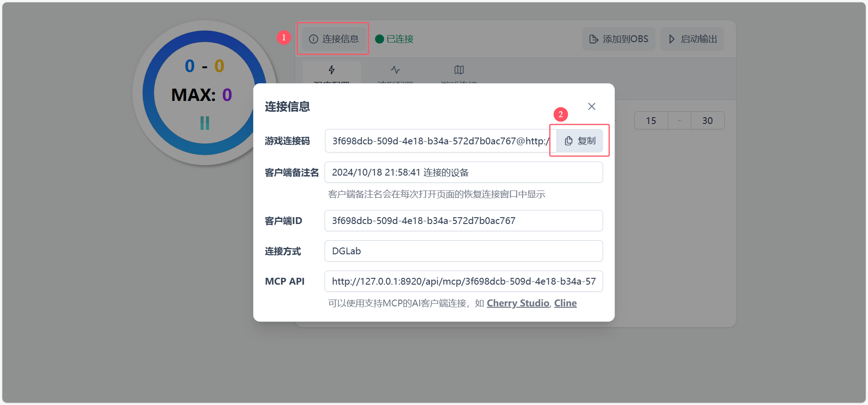Viewport: 868px width, 405px height.
Task: Click the 复制 copy button
Action: click(580, 141)
